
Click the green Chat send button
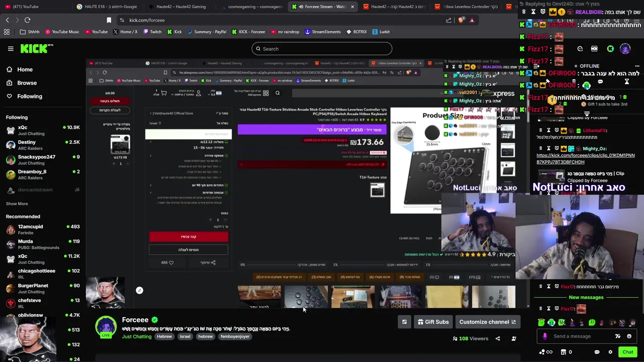point(627,352)
